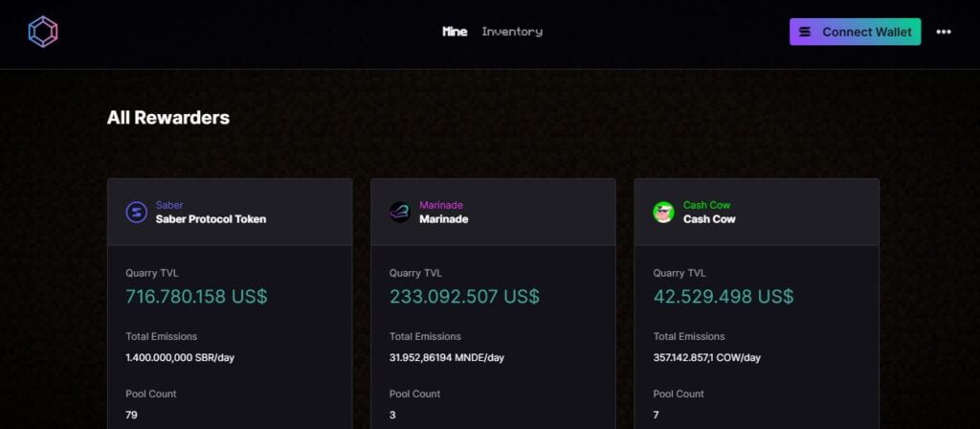Open the purple Marinade link
Image resolution: width=980 pixels, height=429 pixels.
pos(441,205)
